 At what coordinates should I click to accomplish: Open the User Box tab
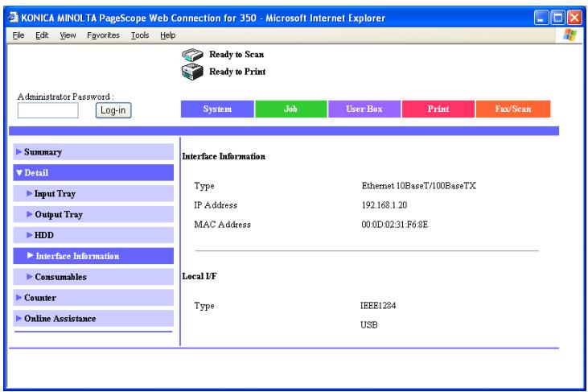click(364, 109)
